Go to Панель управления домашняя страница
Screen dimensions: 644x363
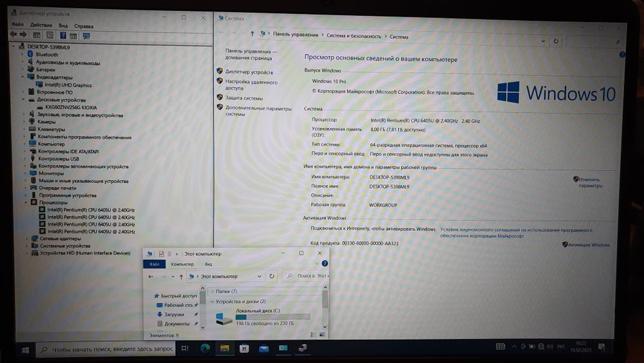[251, 55]
